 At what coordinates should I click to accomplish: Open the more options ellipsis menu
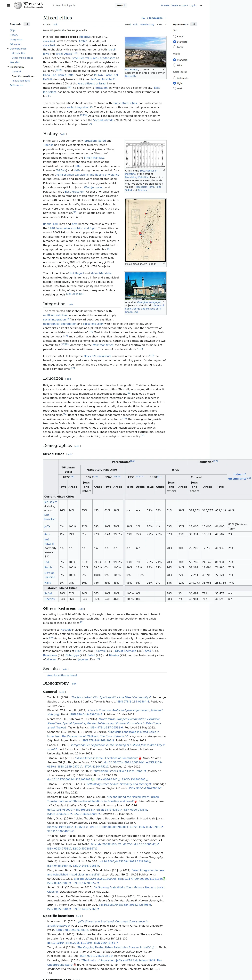pos(200,5)
